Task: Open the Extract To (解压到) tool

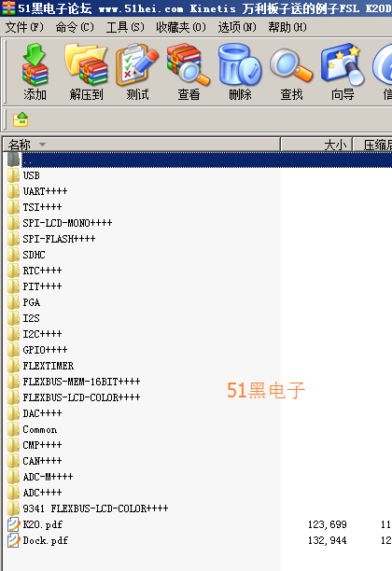Action: coord(87,72)
